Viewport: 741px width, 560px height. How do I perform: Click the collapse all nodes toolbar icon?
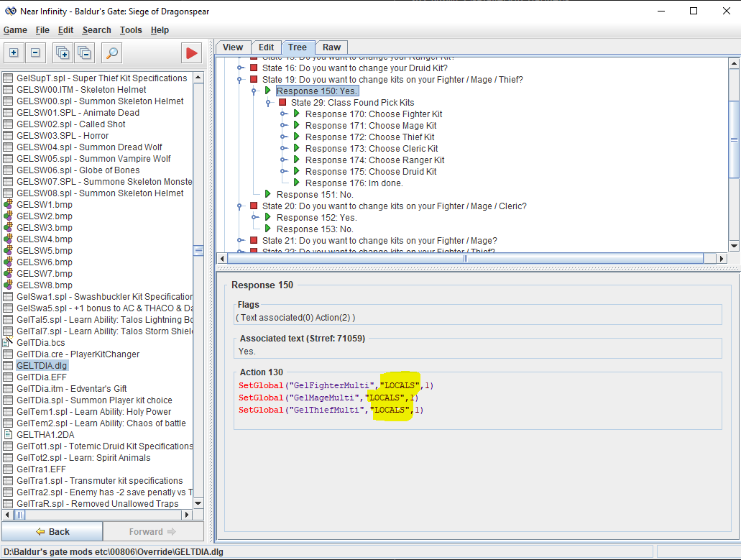[x=85, y=52]
